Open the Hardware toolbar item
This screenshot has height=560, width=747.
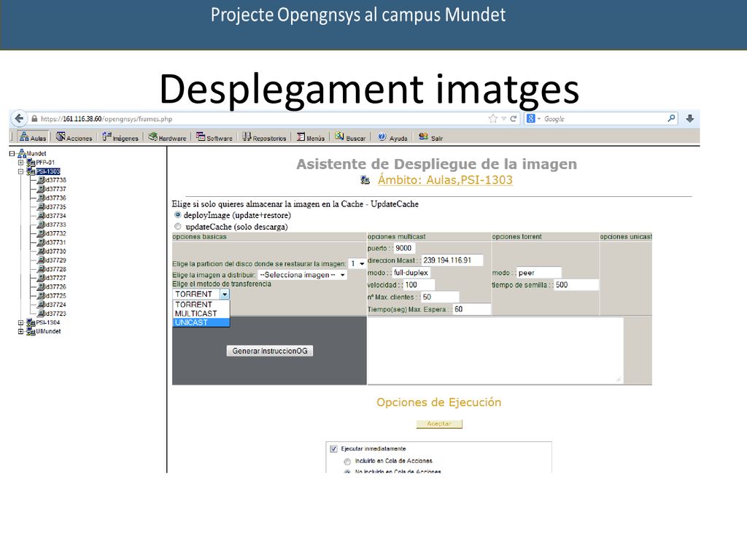click(167, 137)
